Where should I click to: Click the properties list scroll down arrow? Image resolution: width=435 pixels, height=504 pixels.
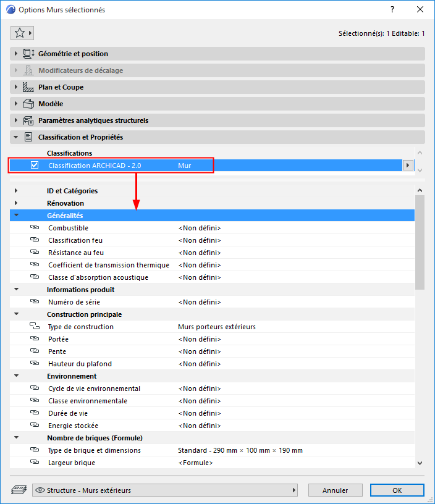(420, 463)
